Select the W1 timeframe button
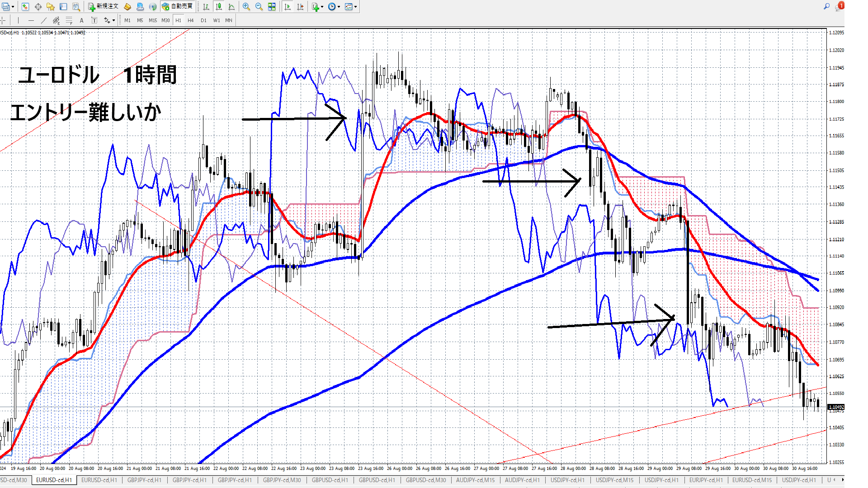The height and width of the screenshot is (488, 868). [x=217, y=20]
